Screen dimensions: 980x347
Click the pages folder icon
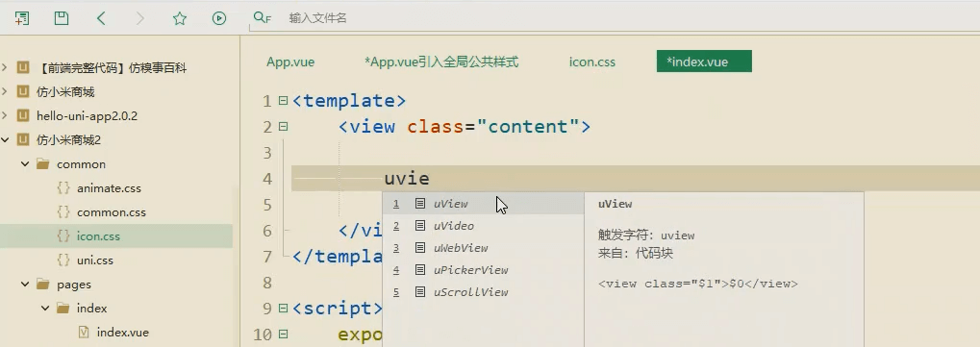click(43, 284)
